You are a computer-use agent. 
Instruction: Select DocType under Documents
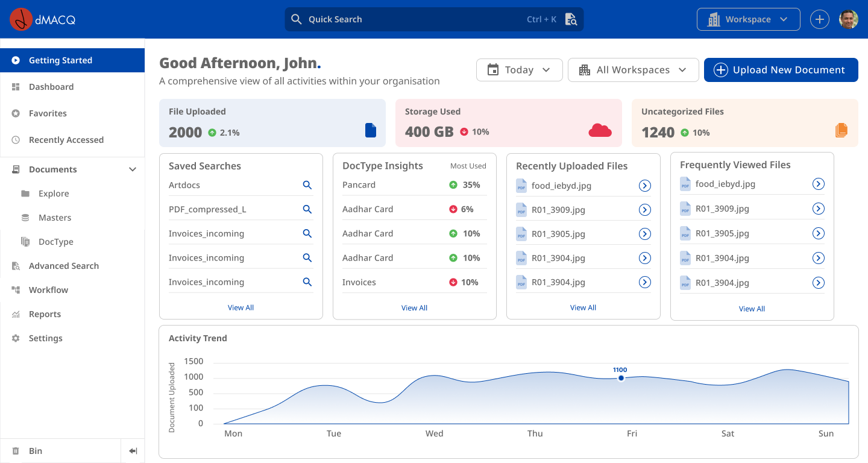coord(55,242)
